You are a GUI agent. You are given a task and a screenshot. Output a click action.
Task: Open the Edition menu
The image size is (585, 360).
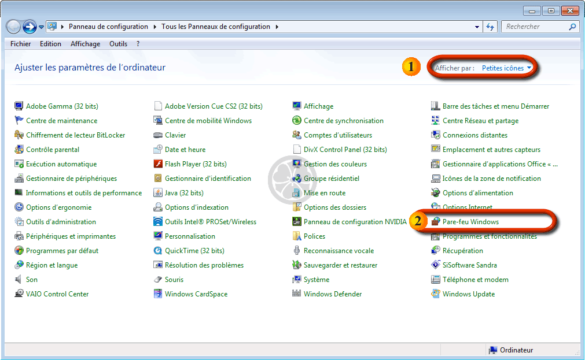tap(50, 44)
